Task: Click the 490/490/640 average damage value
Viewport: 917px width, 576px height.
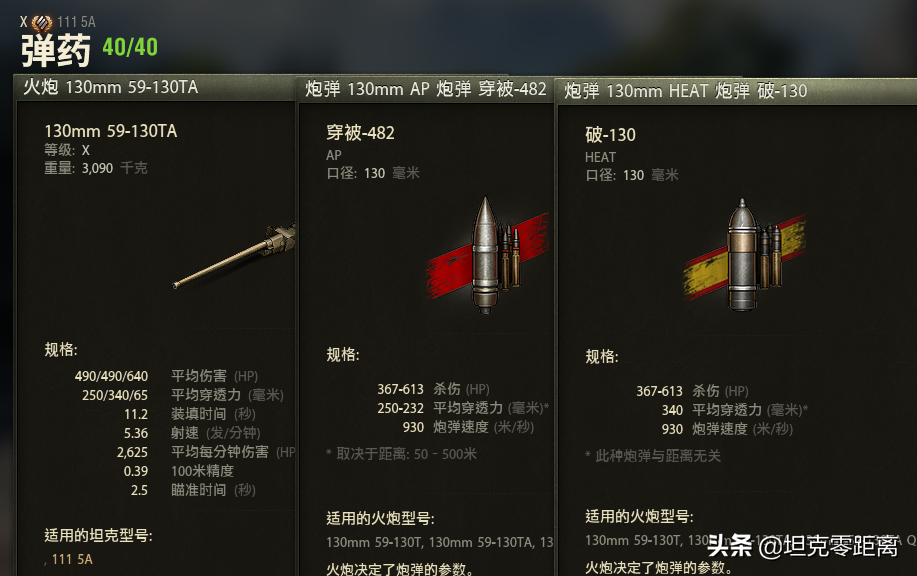Action: coord(111,376)
